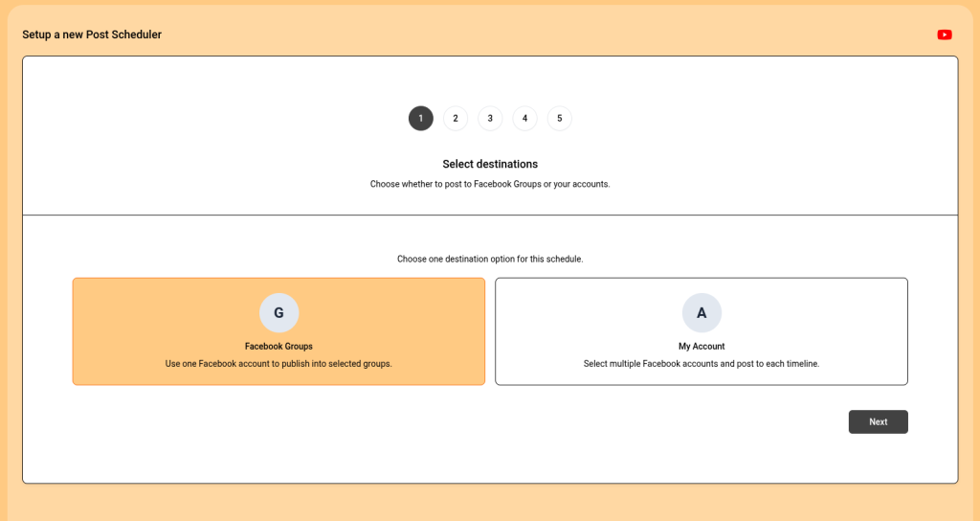Click 'Choose one destination option' instruction text

490,259
